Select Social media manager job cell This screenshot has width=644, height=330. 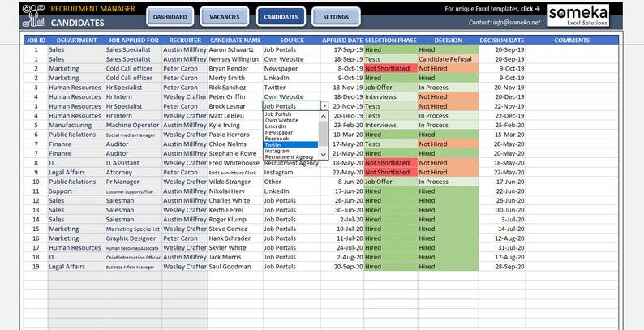(134, 135)
